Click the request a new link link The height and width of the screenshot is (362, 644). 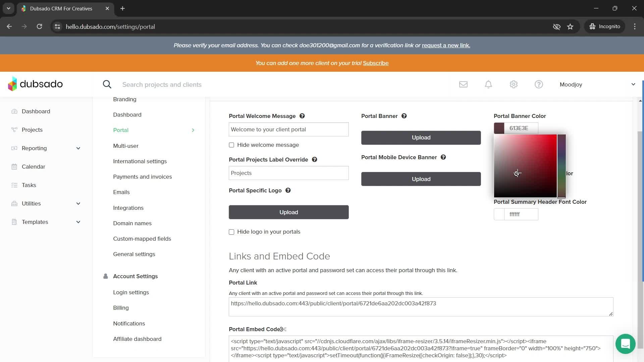446,45
